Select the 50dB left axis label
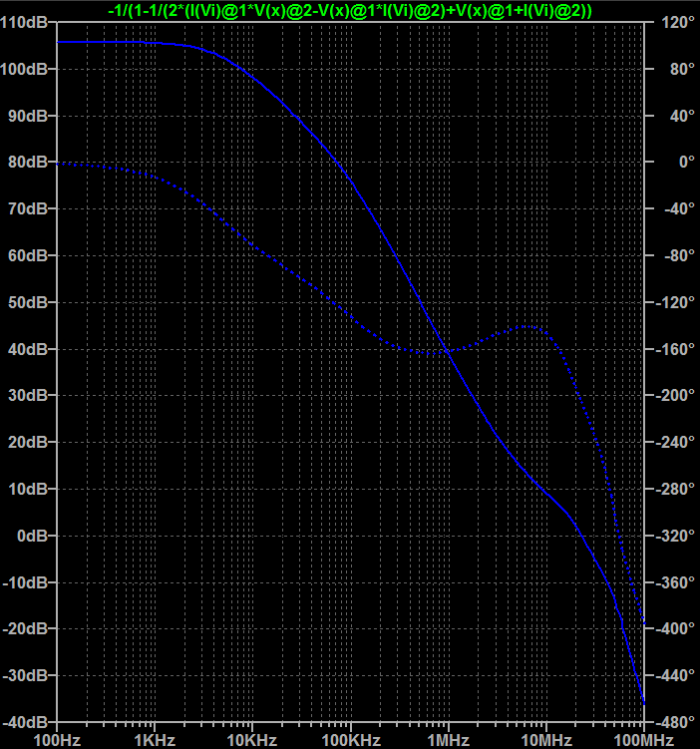Screen dimensions: 700x749 click(x=28, y=302)
